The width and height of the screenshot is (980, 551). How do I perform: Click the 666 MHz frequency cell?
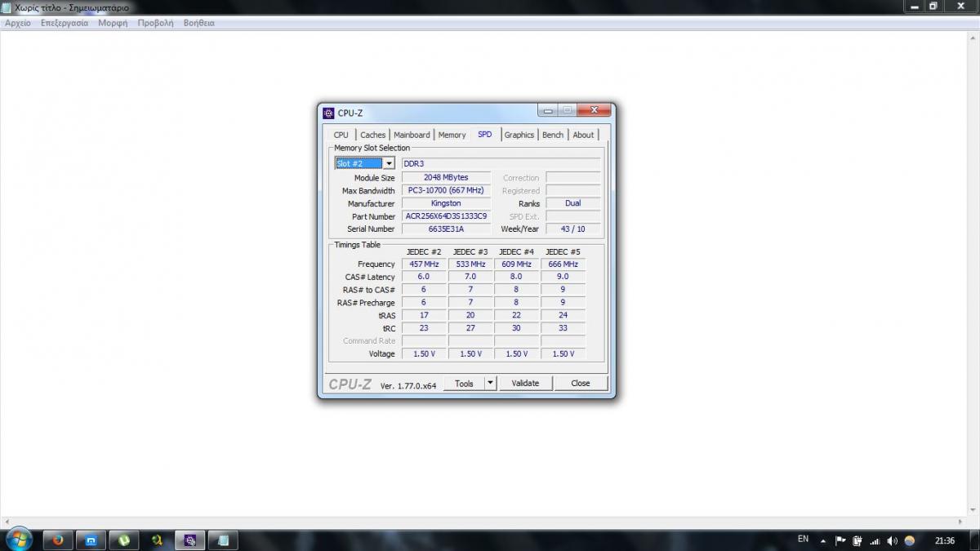pos(563,264)
